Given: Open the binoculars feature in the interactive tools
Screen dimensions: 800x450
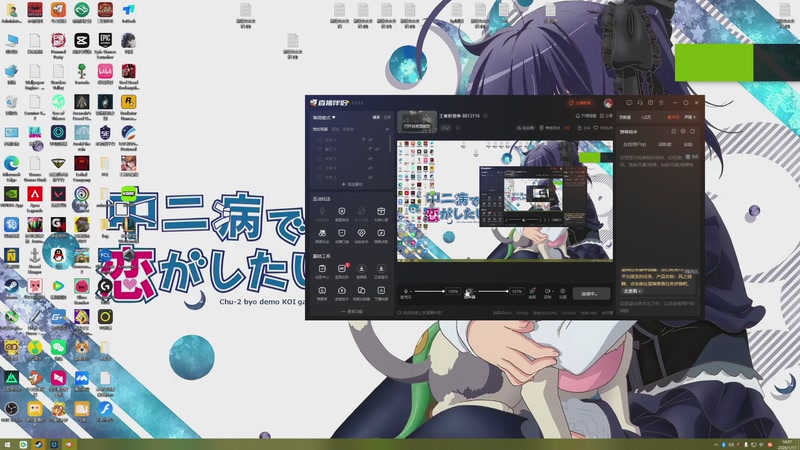Looking at the screenshot, I should [x=322, y=236].
